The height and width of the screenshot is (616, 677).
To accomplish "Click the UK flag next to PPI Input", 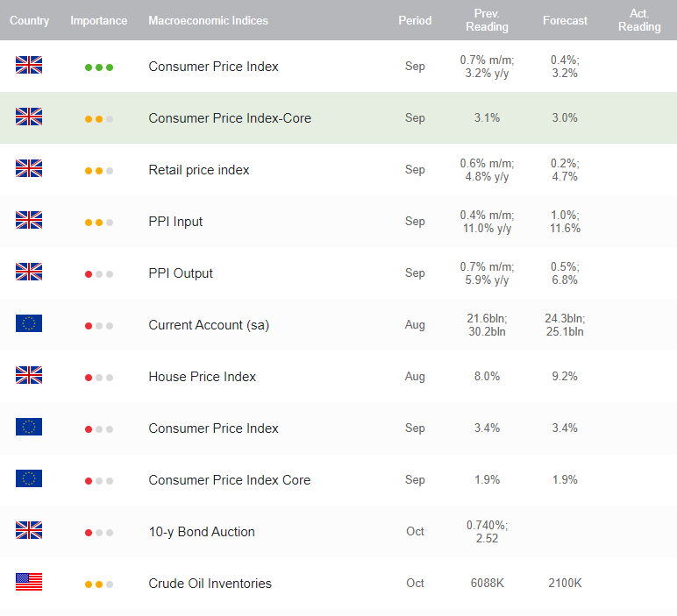I will [x=29, y=220].
